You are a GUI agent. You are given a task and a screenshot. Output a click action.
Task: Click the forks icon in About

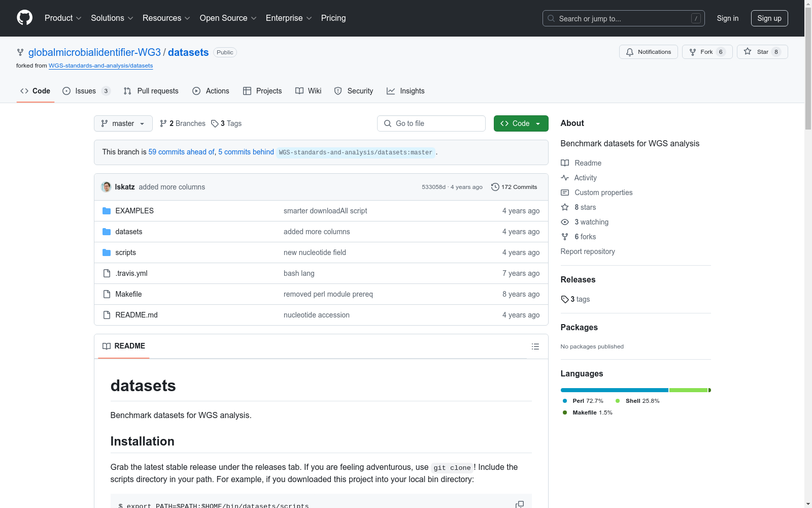click(565, 237)
